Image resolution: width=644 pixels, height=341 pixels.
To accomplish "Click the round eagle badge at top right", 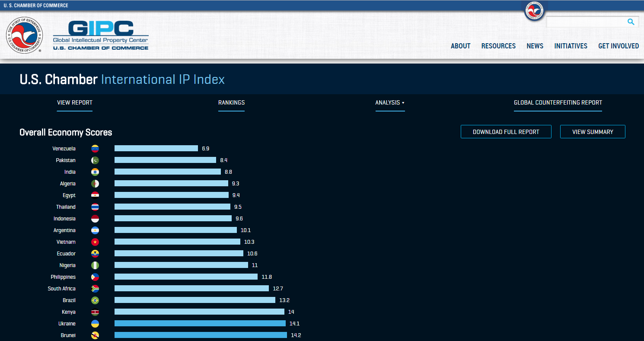I will [535, 10].
